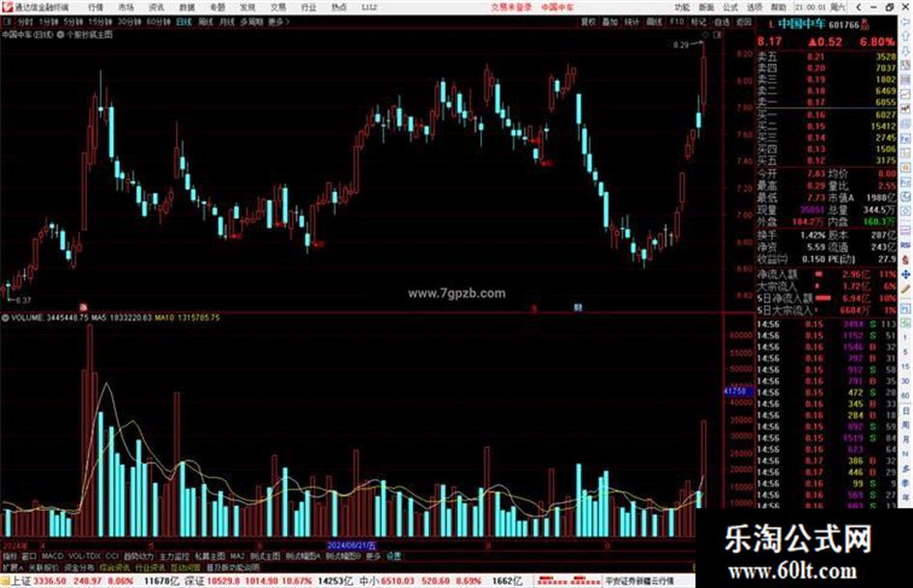Click the circle icon beside VOLUME label
The image size is (913, 588).
click(x=5, y=318)
